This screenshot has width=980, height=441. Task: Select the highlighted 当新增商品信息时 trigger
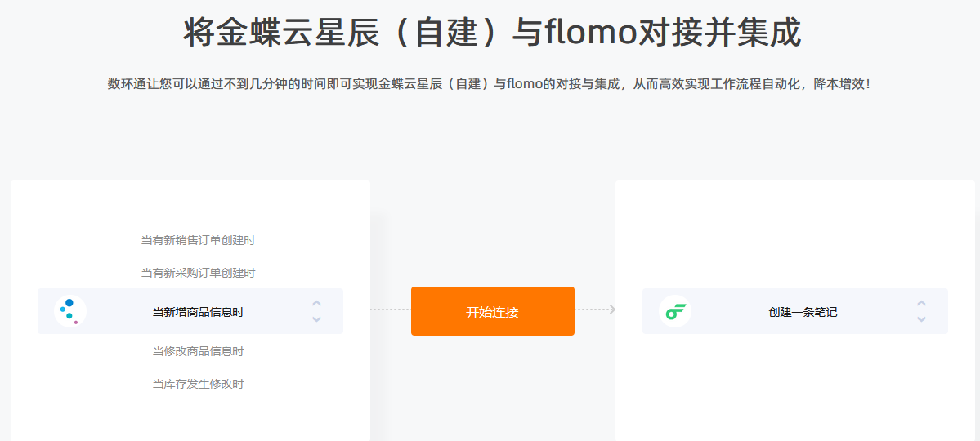click(190, 311)
